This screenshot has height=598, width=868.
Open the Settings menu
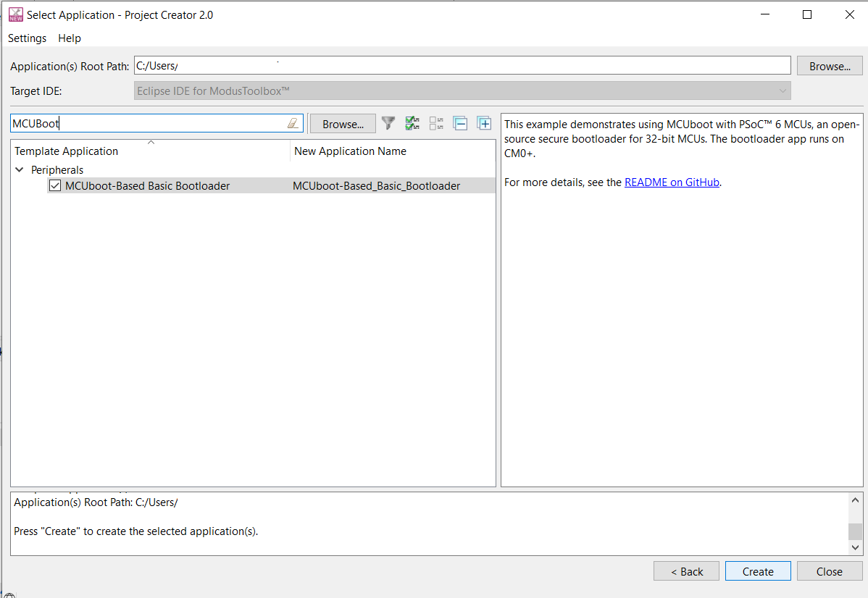[x=27, y=38]
